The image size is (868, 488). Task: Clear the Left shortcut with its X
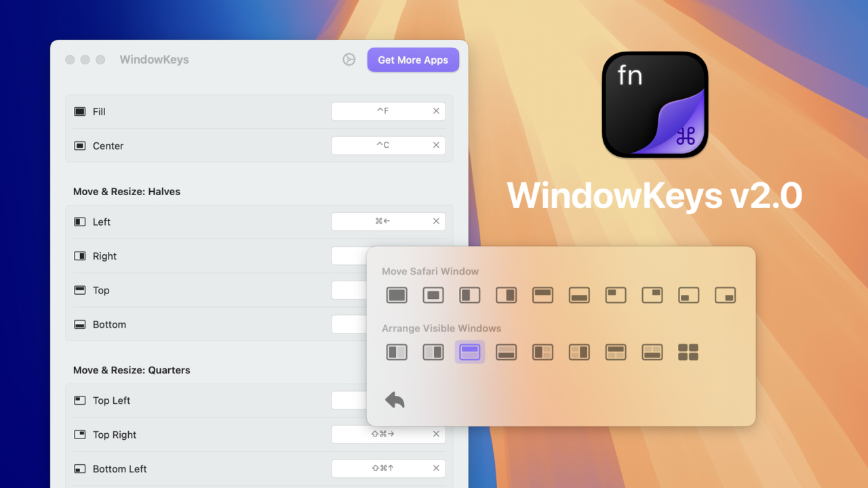436,221
